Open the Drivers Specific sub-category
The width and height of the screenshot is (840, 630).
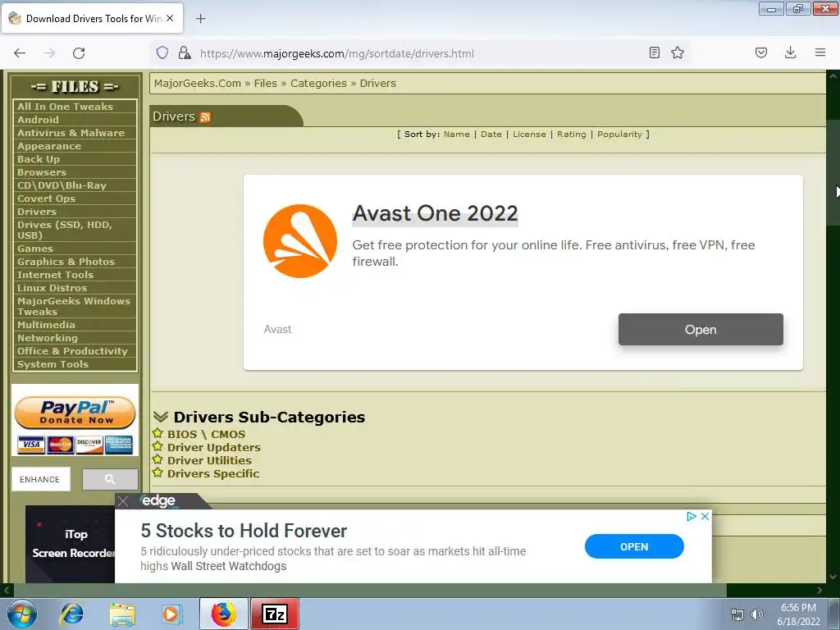point(213,473)
